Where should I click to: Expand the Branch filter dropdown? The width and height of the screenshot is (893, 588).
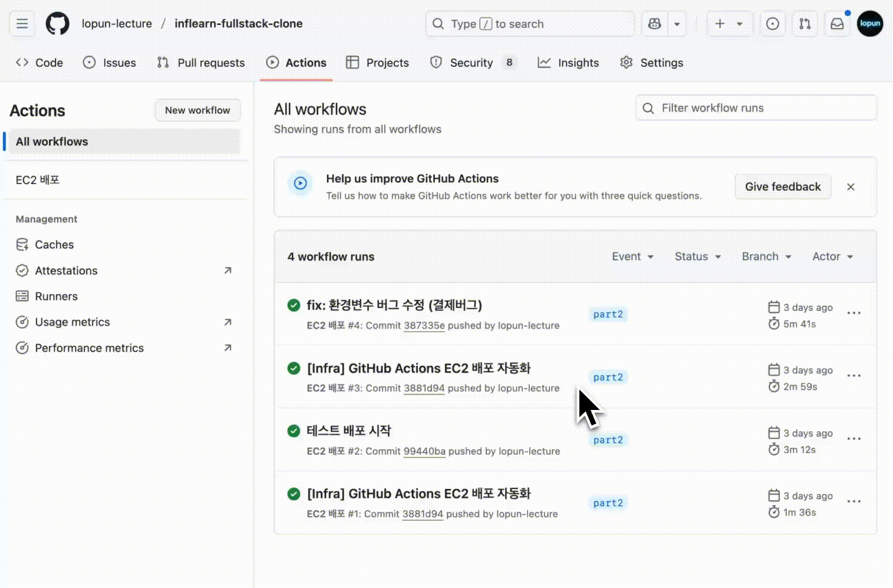(767, 256)
